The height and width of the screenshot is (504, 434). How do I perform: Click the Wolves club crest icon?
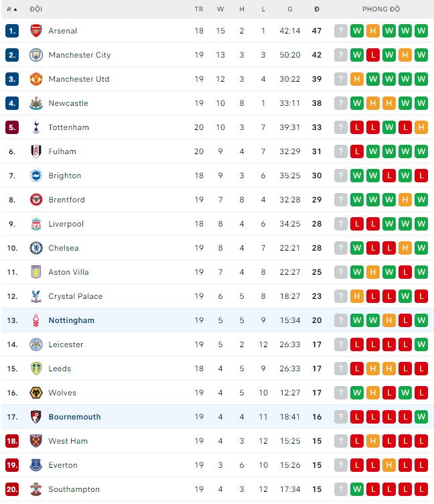35,393
